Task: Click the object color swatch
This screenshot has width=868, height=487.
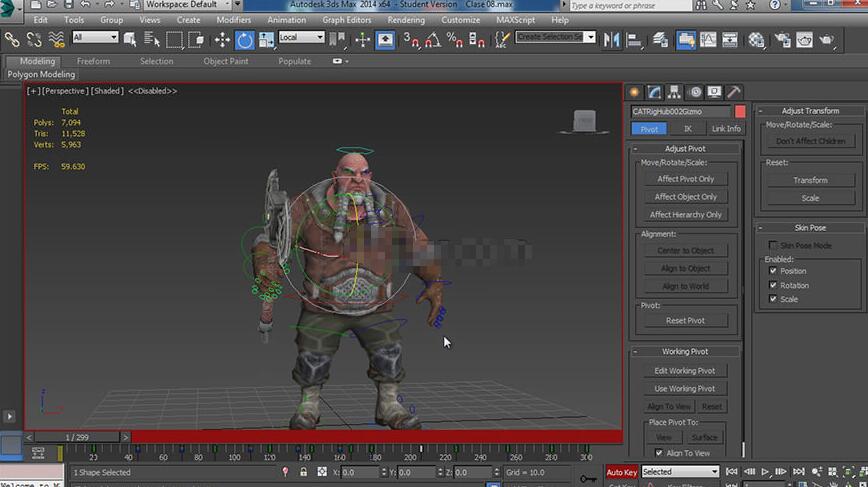Action: (740, 111)
